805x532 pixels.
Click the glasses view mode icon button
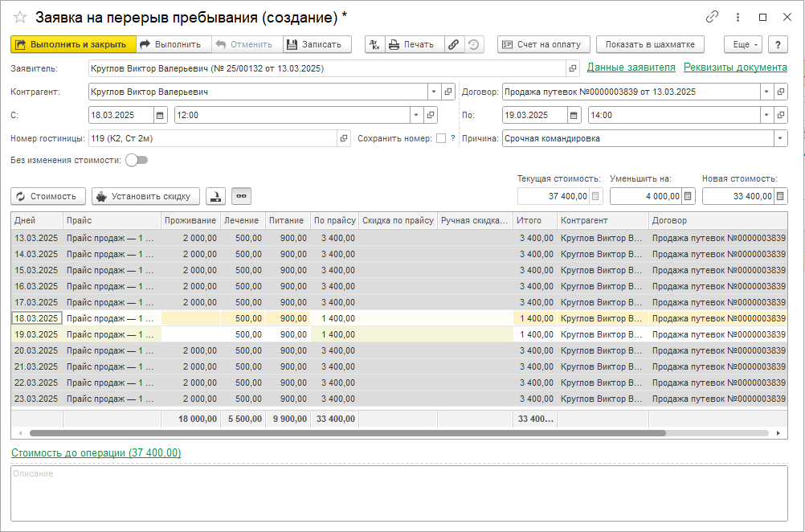pos(241,196)
